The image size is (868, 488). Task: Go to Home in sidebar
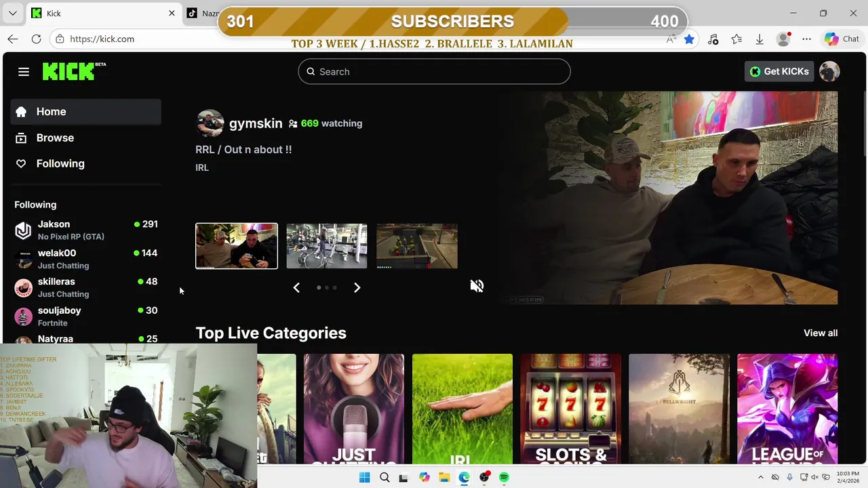point(85,112)
